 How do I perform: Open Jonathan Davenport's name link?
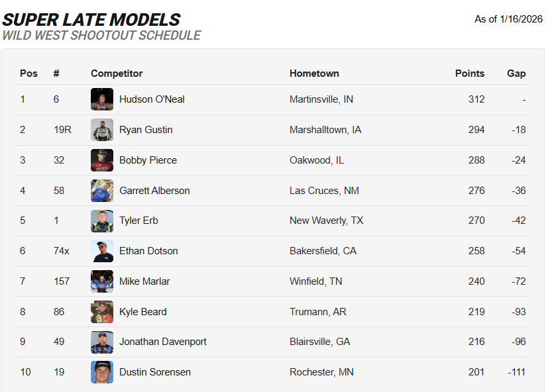[162, 342]
